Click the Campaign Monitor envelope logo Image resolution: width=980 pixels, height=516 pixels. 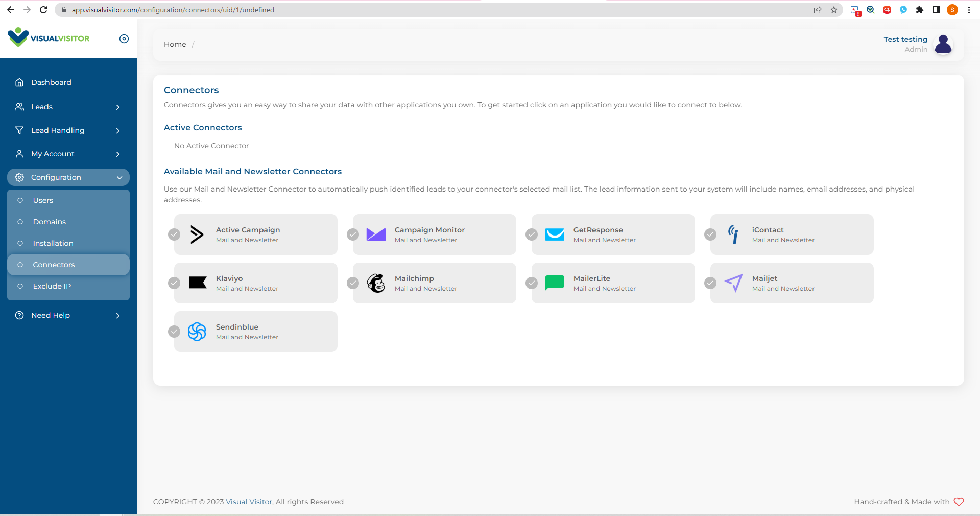coord(376,234)
